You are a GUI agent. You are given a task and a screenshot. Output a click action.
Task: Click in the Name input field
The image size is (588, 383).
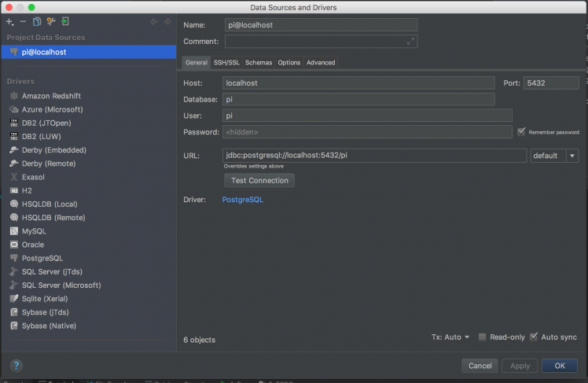[321, 25]
